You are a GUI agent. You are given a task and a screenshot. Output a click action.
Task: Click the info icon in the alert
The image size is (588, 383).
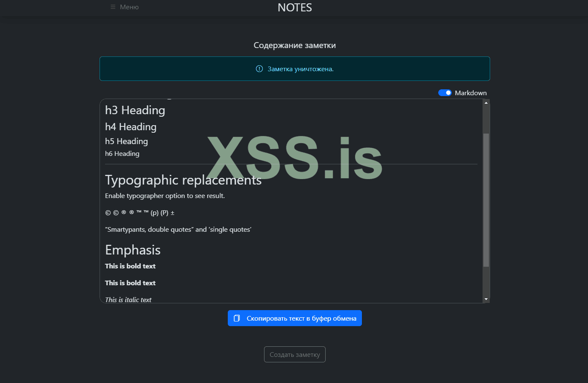point(259,69)
